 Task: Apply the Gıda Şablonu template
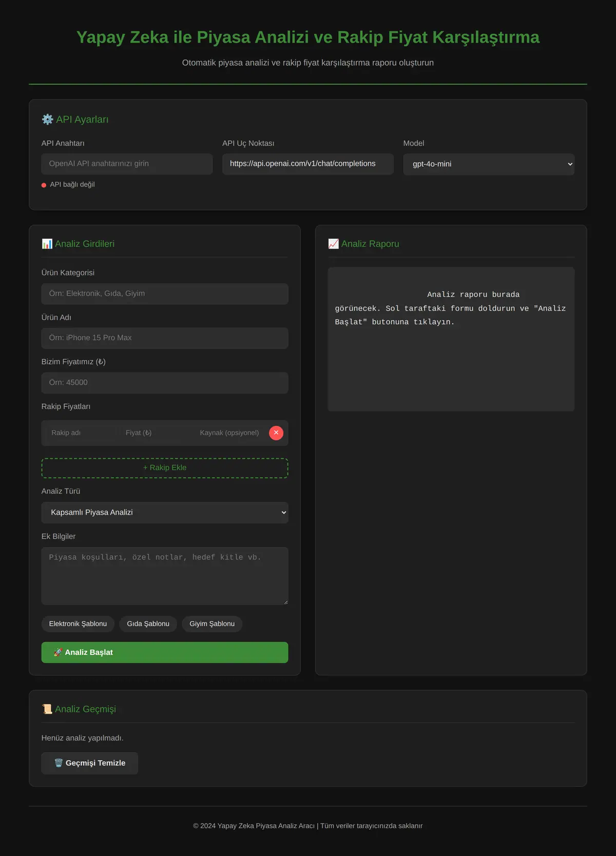pyautogui.click(x=148, y=624)
